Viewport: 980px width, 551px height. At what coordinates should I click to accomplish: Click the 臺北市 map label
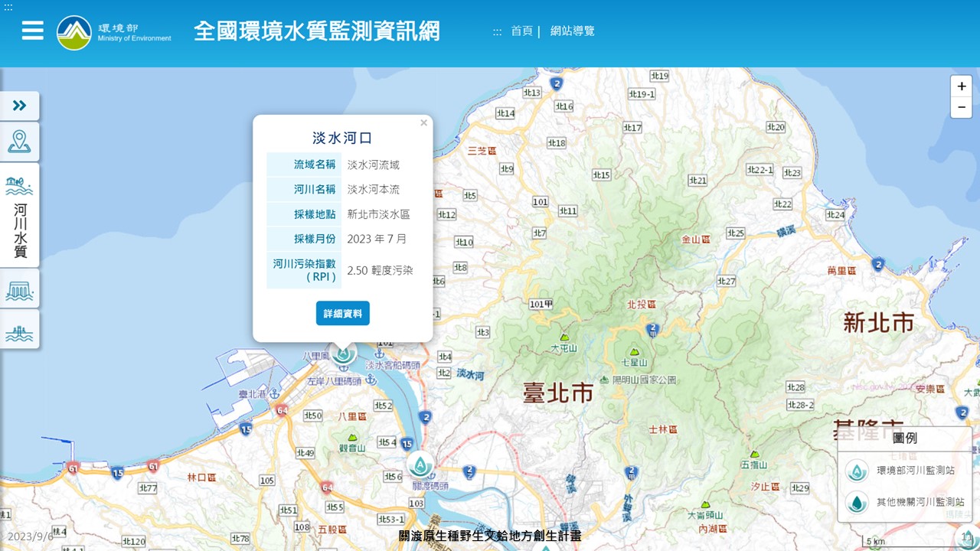[x=558, y=393]
